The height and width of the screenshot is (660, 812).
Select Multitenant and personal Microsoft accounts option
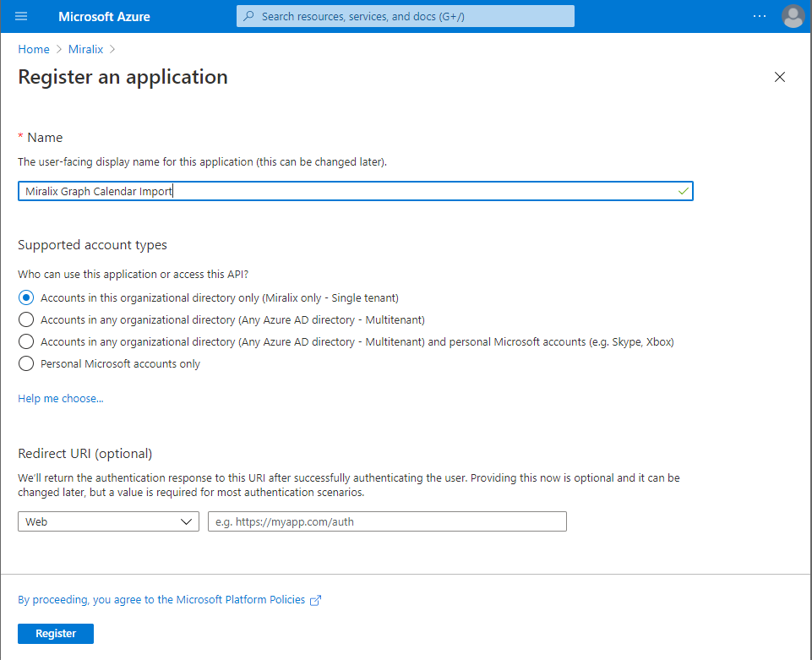tap(26, 342)
